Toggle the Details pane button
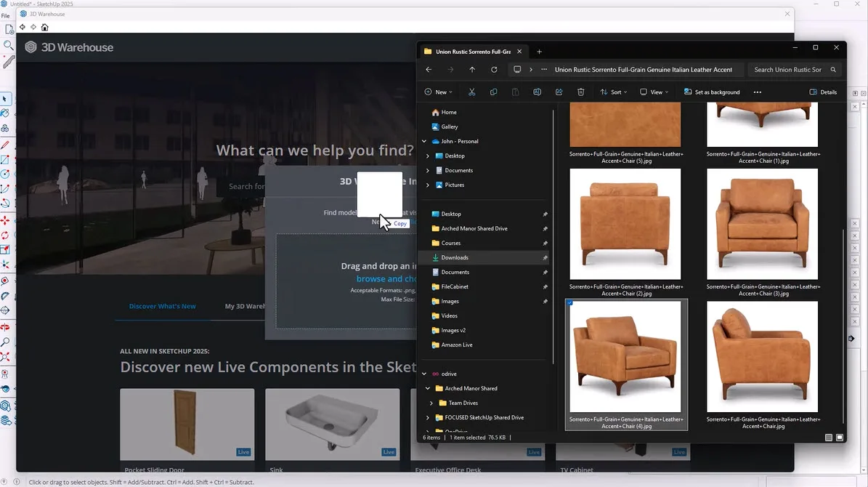The height and width of the screenshot is (487, 868). point(823,92)
